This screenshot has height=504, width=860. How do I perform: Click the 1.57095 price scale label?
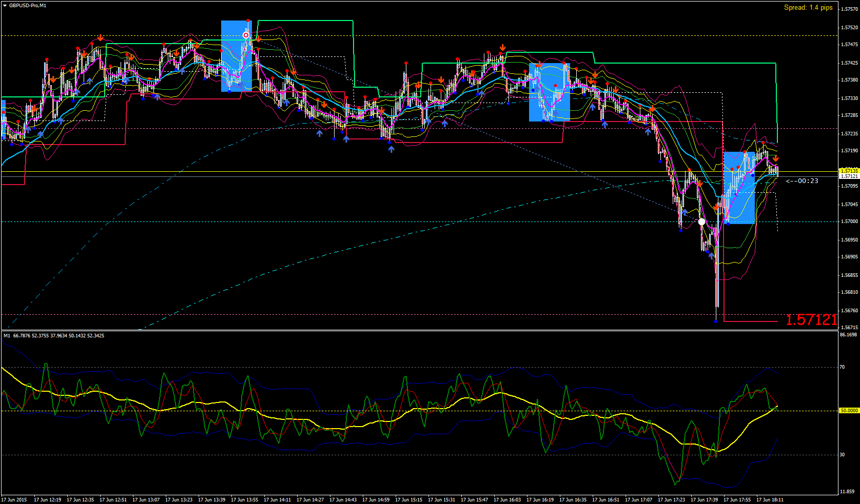tap(850, 186)
